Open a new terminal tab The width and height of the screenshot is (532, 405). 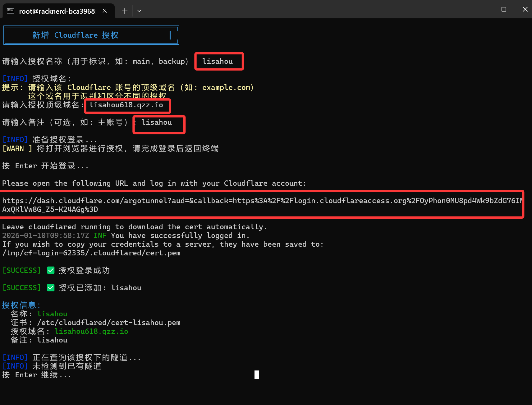[x=125, y=11]
